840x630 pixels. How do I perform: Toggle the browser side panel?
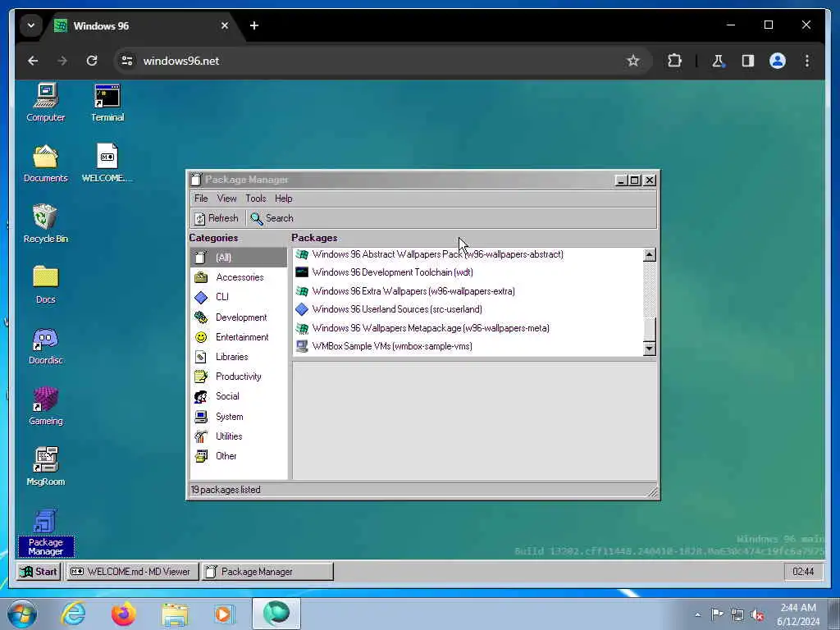pos(748,61)
